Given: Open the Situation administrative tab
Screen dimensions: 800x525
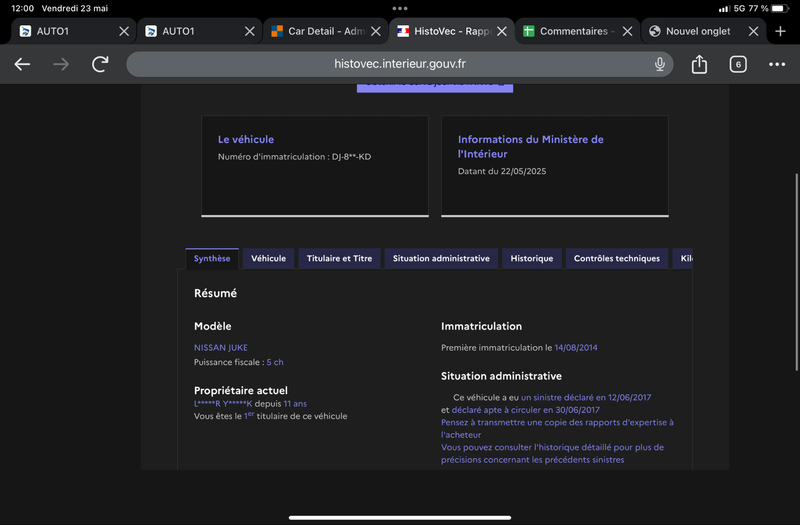Looking at the screenshot, I should [x=441, y=258].
